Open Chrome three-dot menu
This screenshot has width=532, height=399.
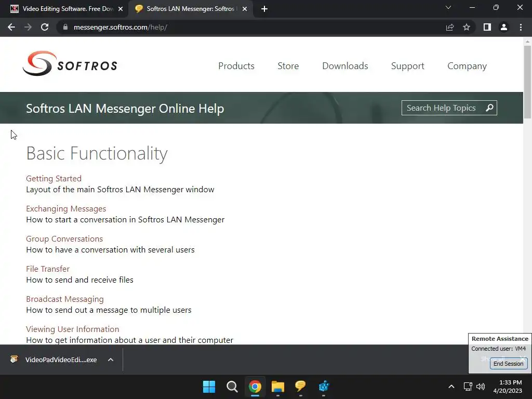(x=521, y=27)
